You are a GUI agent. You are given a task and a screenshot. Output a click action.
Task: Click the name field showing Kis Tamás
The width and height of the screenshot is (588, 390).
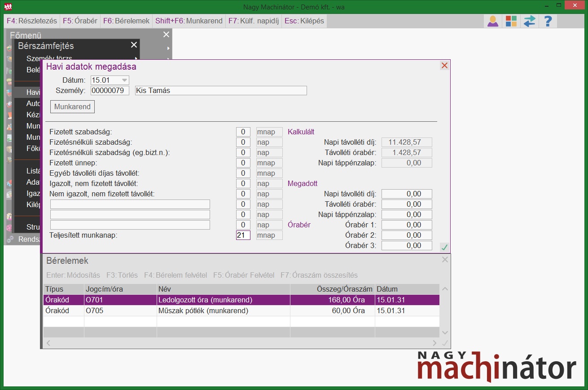(x=221, y=91)
